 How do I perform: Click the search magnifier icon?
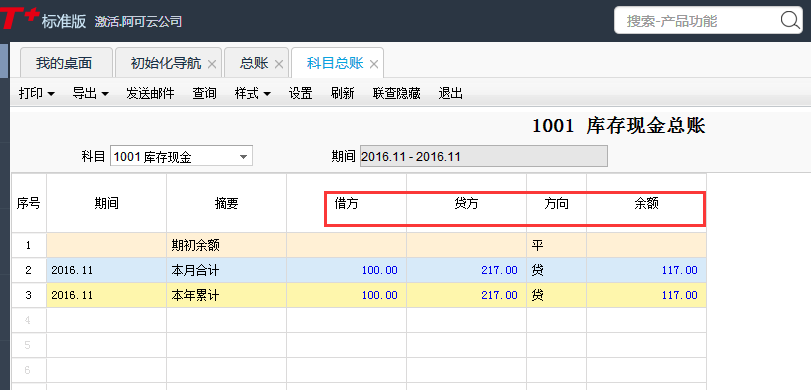(790, 21)
